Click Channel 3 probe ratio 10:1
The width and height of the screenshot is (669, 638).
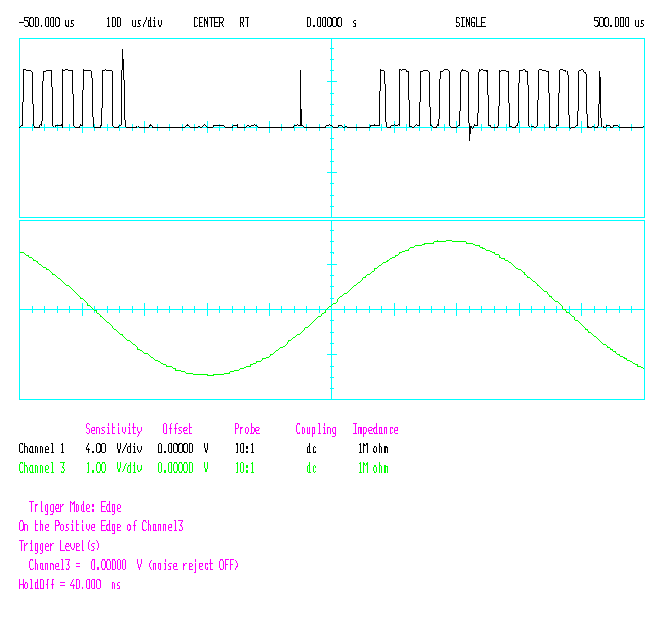click(x=244, y=468)
